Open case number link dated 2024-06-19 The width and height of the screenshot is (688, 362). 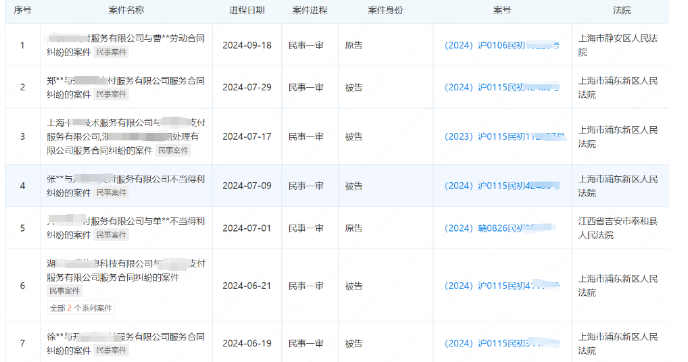502,343
